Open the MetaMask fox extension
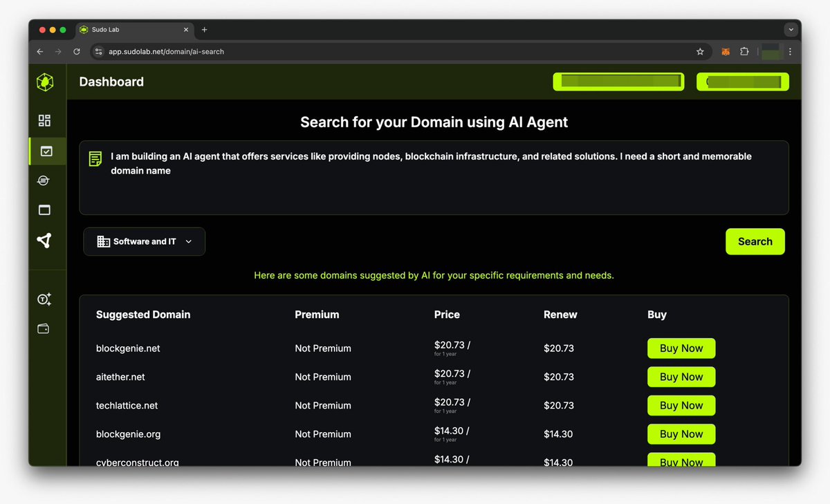Viewport: 830px width, 504px height. tap(726, 51)
